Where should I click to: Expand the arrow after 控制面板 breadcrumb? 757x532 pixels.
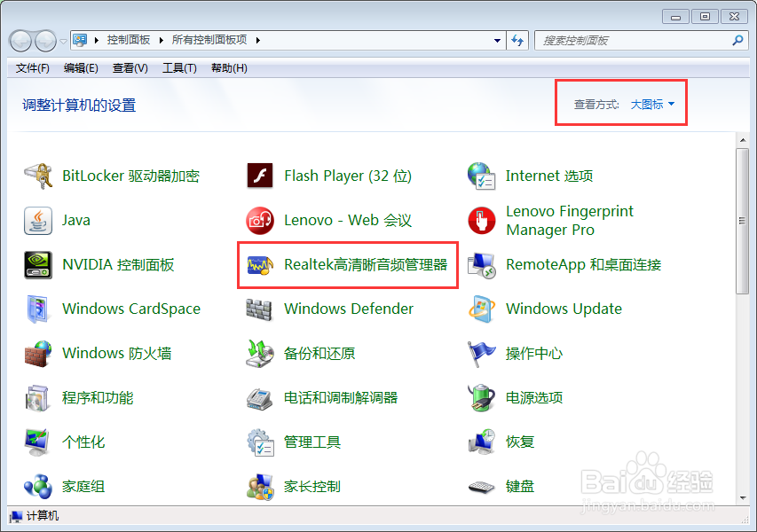[162, 41]
